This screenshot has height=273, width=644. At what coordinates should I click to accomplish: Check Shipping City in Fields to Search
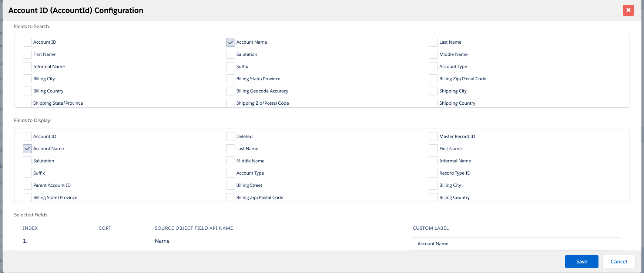pyautogui.click(x=433, y=91)
